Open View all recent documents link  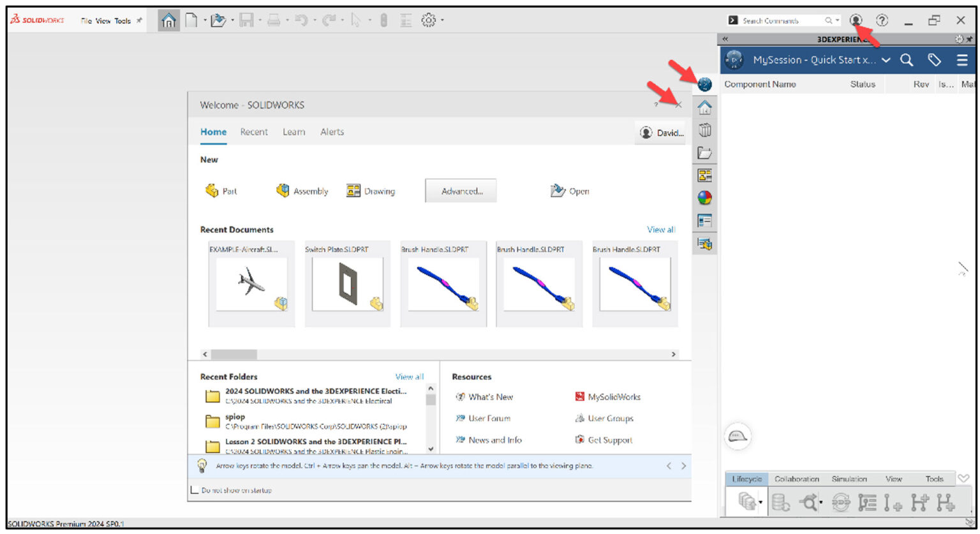[x=662, y=229]
